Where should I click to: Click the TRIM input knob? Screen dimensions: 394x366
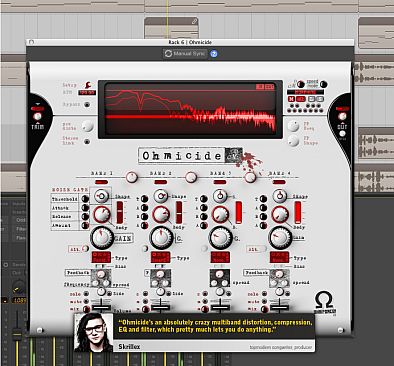38,116
